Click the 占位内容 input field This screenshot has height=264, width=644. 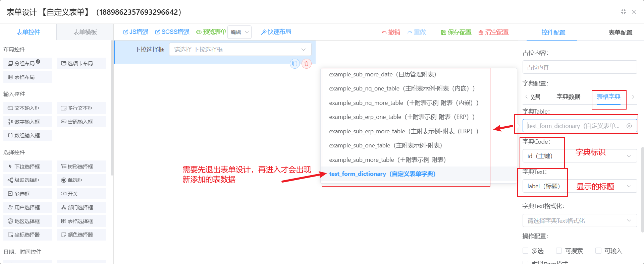(x=580, y=67)
